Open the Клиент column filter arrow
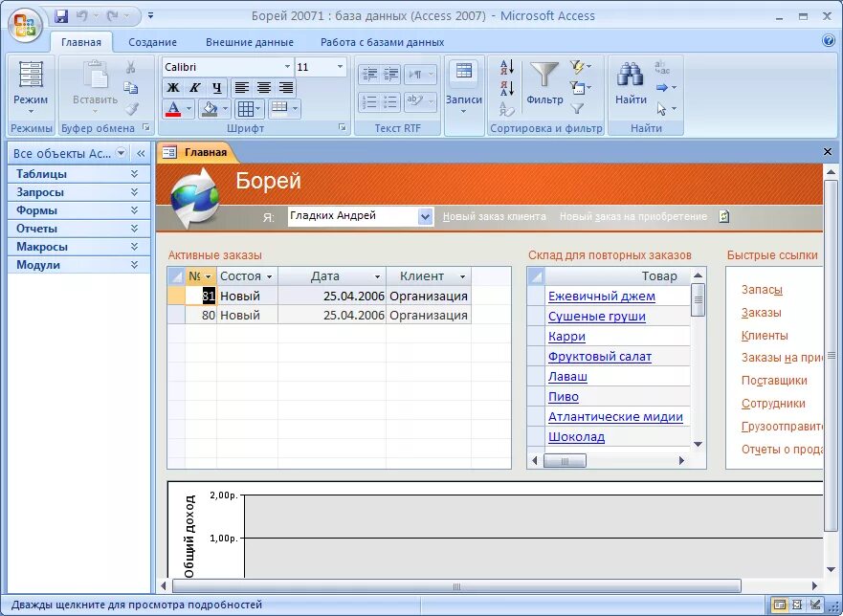 pyautogui.click(x=462, y=276)
